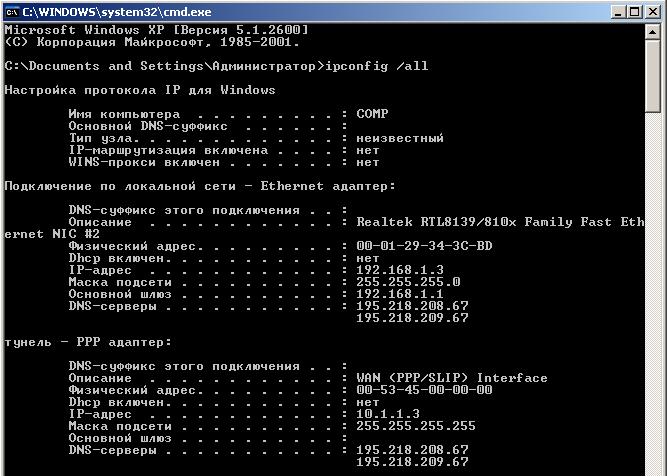Click the "Физический адрес" label in Ethernet section
The width and height of the screenshot is (667, 476).
(x=132, y=246)
